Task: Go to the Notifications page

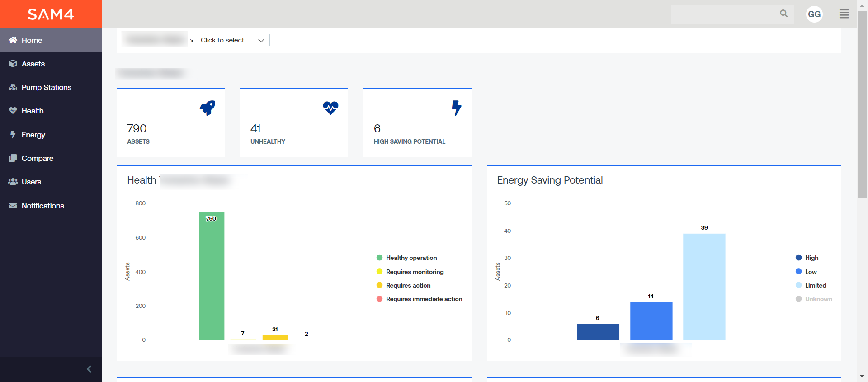Action: coord(42,206)
